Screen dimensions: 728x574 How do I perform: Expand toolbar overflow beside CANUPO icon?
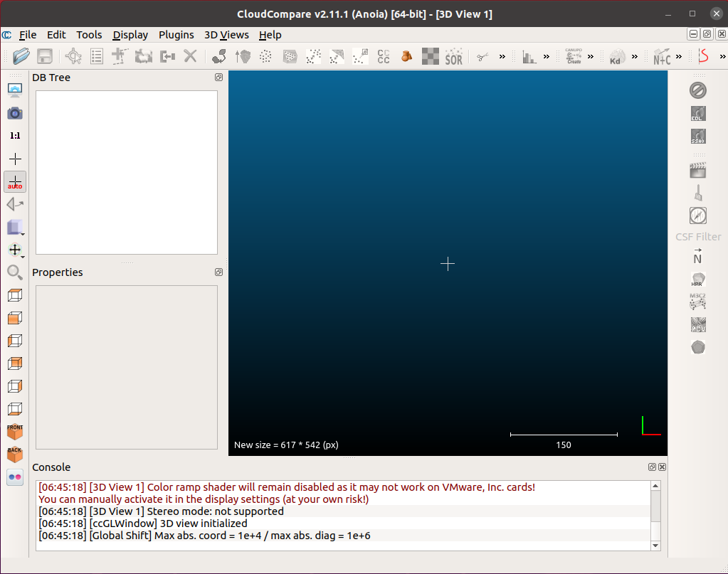(591, 57)
